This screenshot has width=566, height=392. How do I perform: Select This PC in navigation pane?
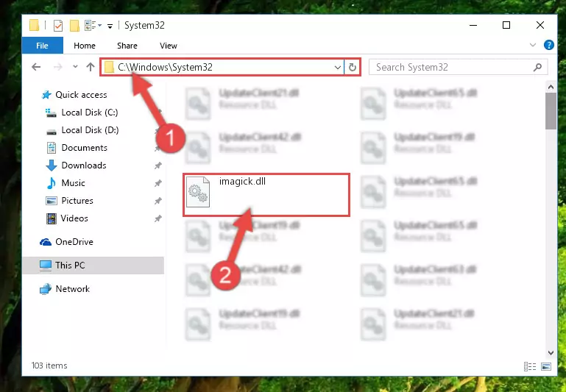coord(70,266)
